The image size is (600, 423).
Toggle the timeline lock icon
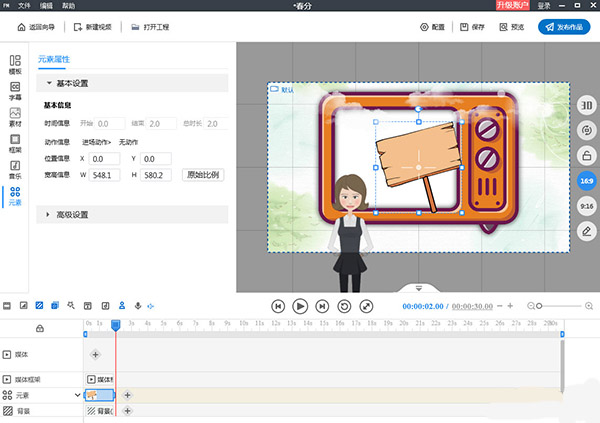(40, 328)
